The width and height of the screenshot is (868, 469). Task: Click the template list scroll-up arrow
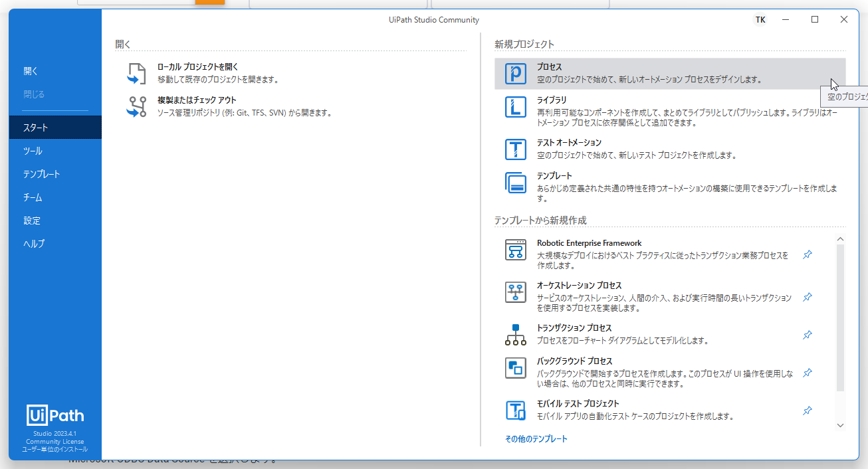840,239
